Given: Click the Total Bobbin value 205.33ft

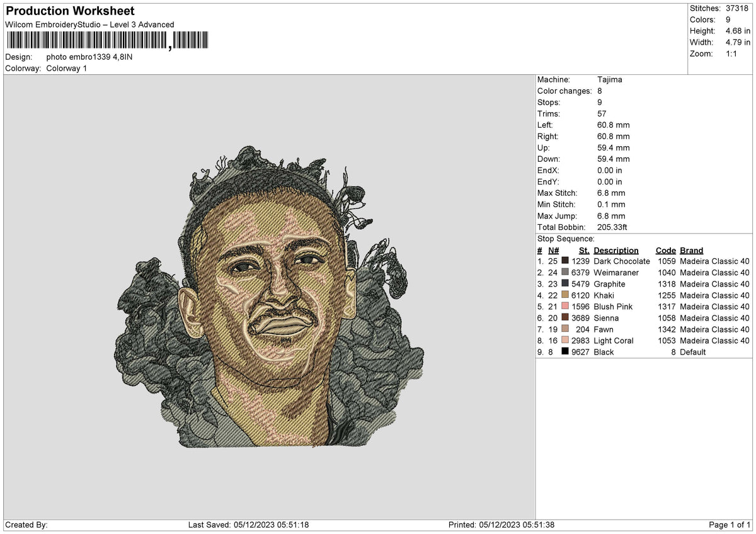Looking at the screenshot, I should [x=612, y=227].
